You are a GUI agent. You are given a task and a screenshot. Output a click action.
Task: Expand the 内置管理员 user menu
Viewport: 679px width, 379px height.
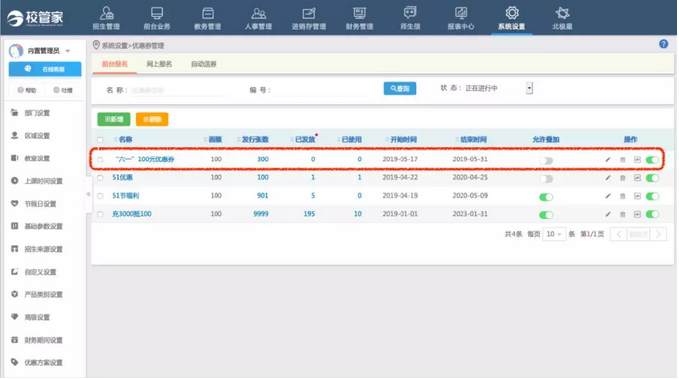(x=68, y=51)
